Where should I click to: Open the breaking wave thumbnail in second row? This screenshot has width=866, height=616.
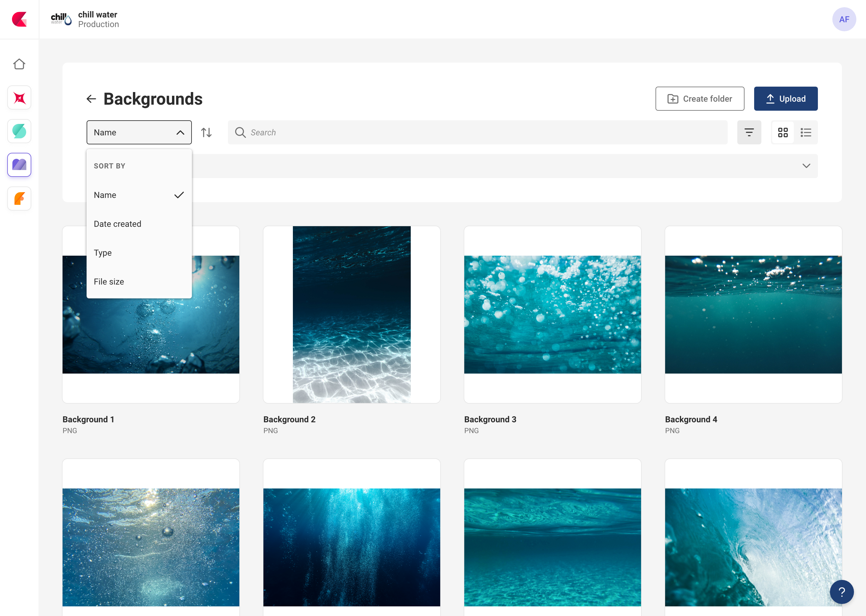coord(753,547)
